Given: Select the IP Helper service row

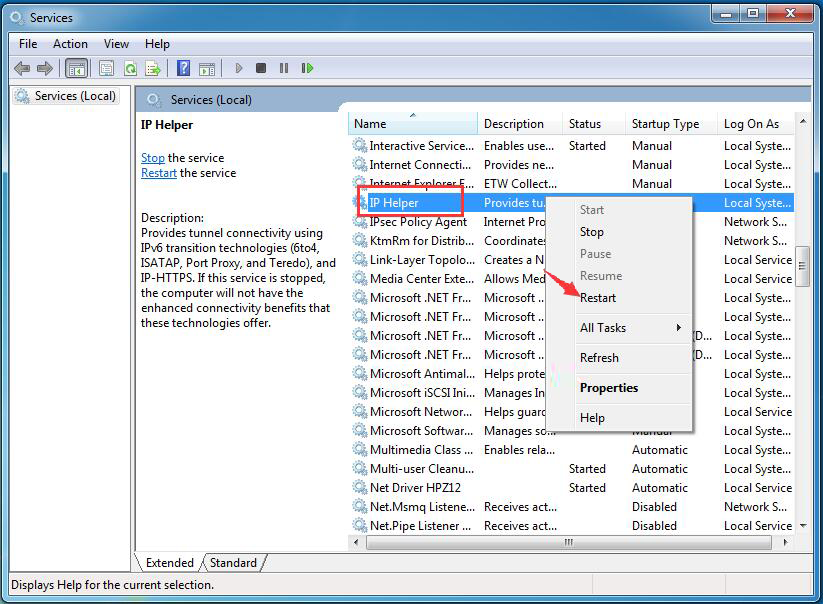Looking at the screenshot, I should (x=572, y=203).
